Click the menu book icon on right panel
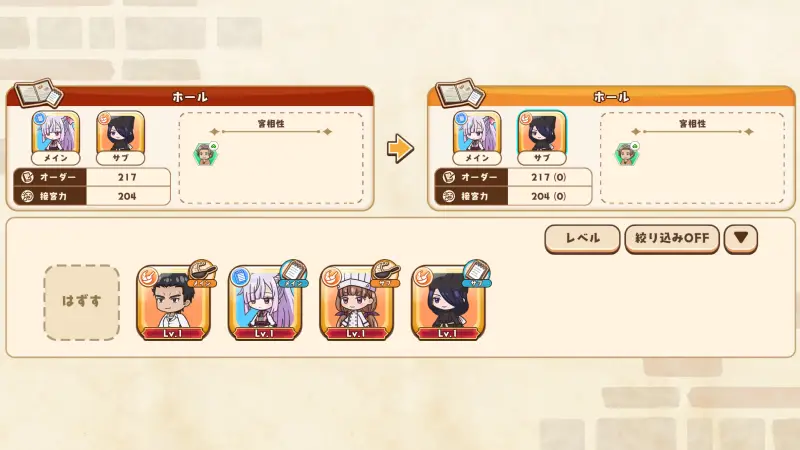Viewport: 800px width, 450px height. click(460, 93)
